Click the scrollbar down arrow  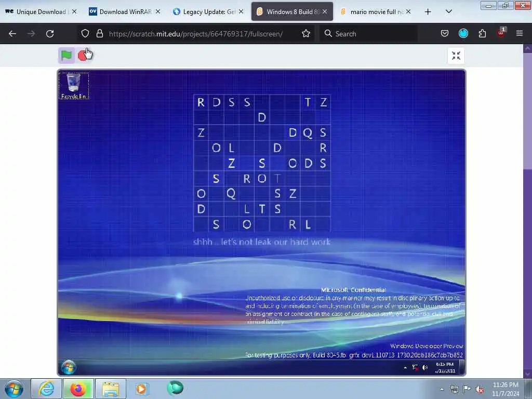pyautogui.click(x=527, y=374)
